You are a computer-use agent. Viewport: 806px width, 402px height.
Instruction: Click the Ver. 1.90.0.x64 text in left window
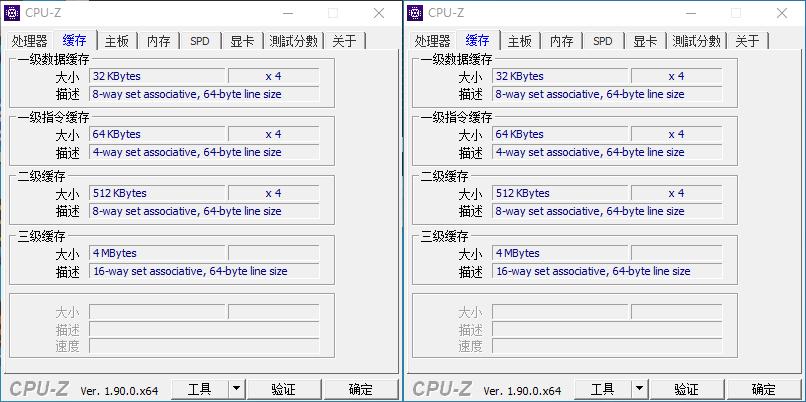[119, 391]
